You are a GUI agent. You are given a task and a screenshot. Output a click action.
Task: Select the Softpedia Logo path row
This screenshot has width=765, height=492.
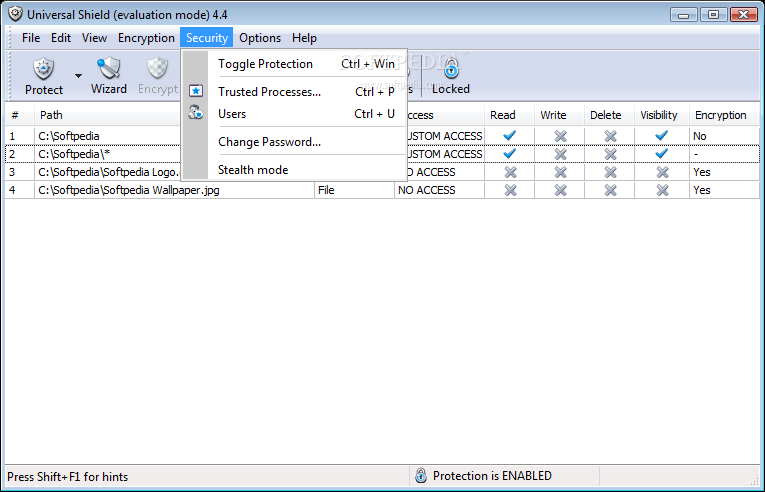click(x=109, y=172)
